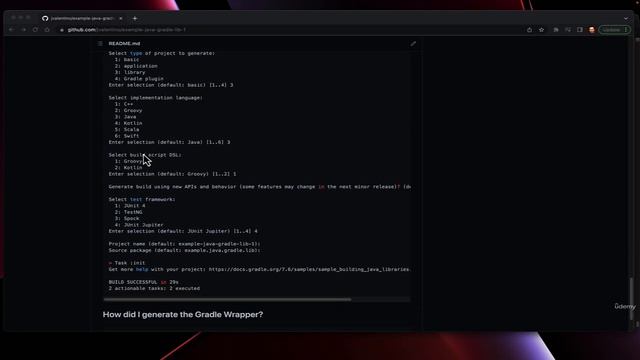The height and width of the screenshot is (360, 640).
Task: Click '4: Gradle plugin' option line
Action: click(139, 78)
